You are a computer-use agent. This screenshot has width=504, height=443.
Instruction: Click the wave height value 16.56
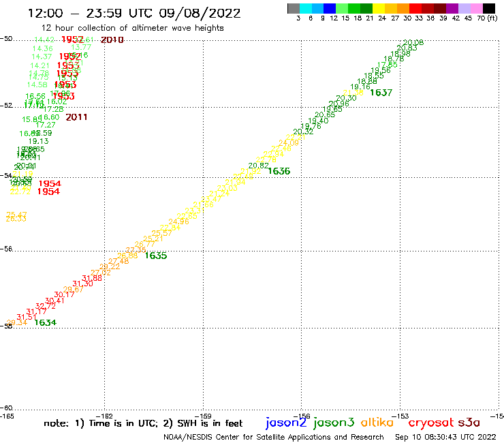pos(35,96)
